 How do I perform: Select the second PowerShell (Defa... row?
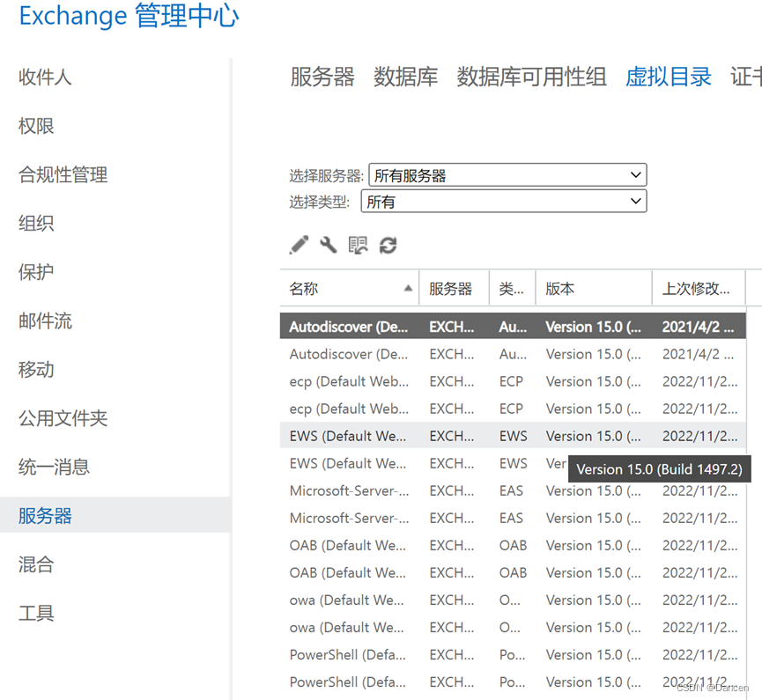513,682
